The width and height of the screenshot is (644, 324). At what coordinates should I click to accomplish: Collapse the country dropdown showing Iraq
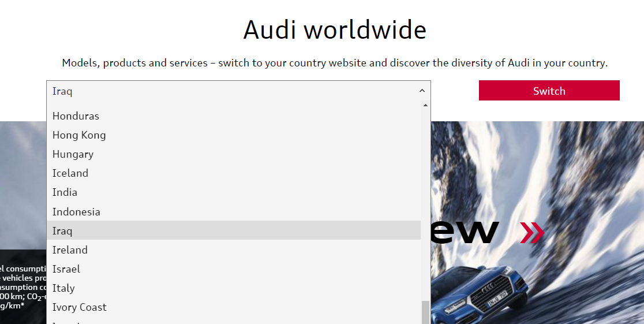239,91
